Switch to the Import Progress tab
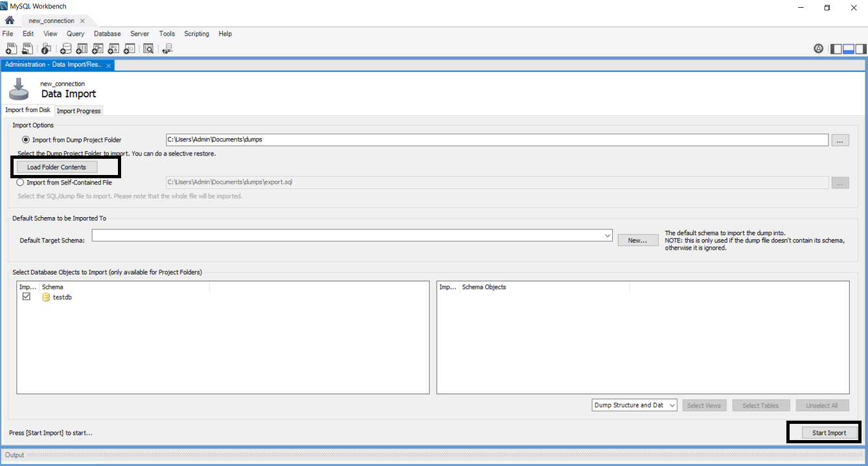 coord(79,111)
